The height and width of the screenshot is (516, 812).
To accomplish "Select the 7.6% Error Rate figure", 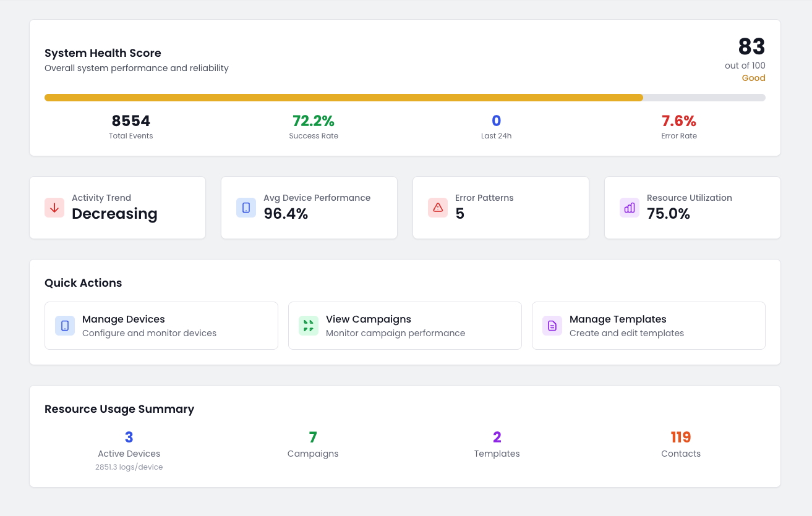I will [x=679, y=121].
